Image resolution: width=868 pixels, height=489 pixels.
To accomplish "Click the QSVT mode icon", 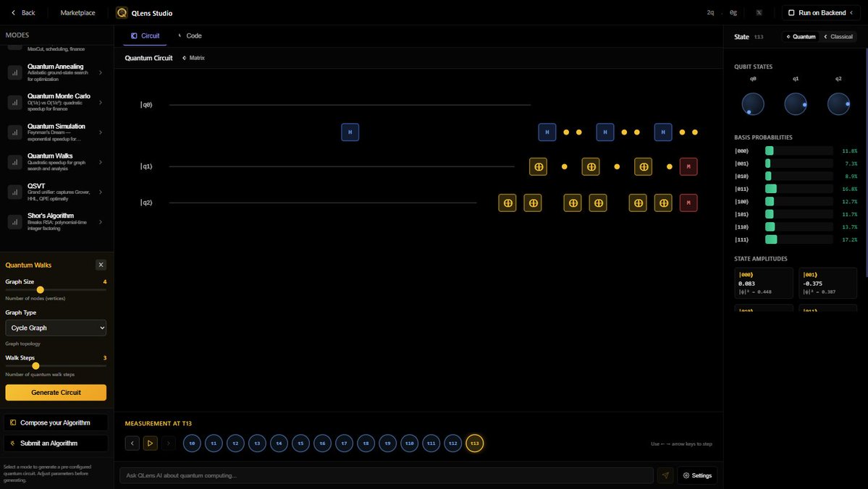I will pos(15,192).
